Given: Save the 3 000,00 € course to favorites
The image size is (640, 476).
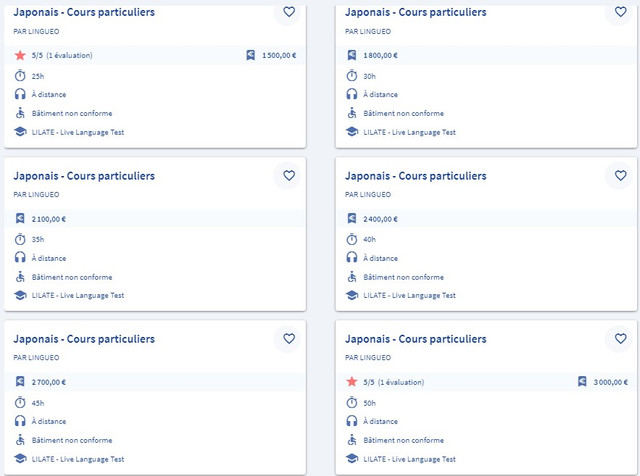Looking at the screenshot, I should (x=620, y=338).
